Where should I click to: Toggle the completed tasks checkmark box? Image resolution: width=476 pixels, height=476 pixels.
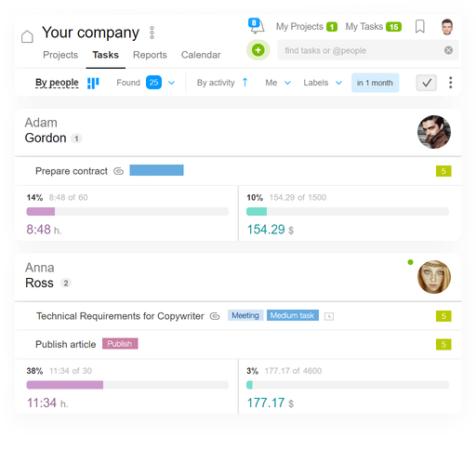pyautogui.click(x=426, y=83)
